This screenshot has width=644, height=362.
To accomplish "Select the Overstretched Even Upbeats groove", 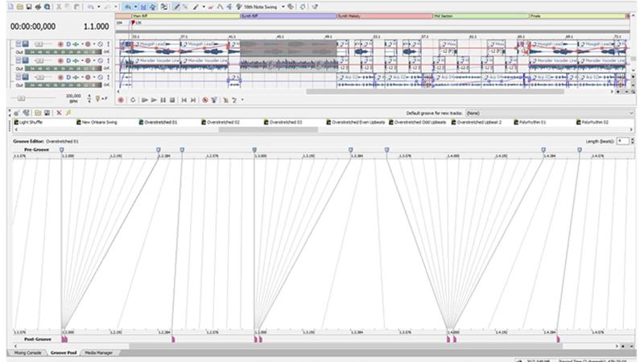I will (x=356, y=122).
